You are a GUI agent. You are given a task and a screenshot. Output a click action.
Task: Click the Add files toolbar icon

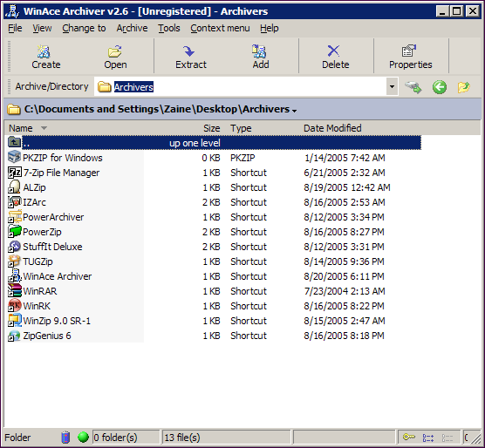click(259, 51)
